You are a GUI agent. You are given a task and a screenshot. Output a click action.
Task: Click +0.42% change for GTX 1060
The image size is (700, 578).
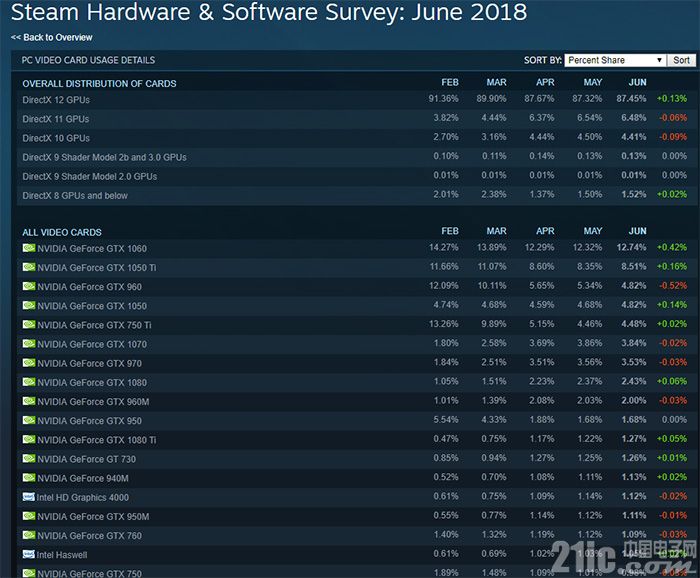click(672, 247)
